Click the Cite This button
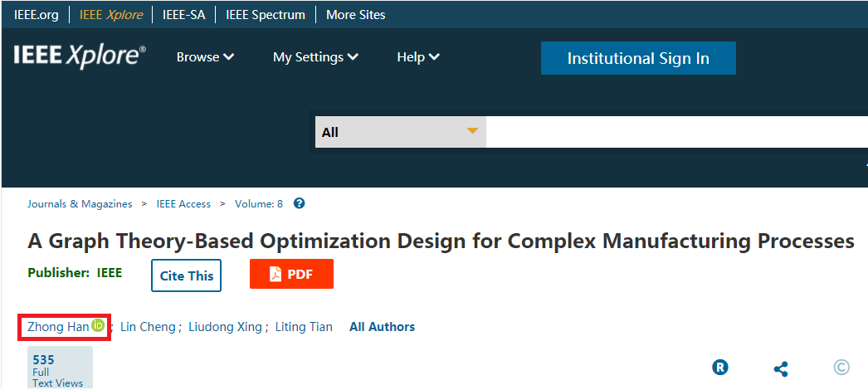 pos(187,275)
